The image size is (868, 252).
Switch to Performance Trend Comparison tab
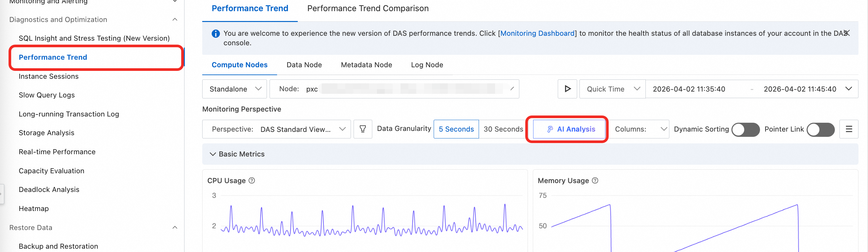click(368, 9)
